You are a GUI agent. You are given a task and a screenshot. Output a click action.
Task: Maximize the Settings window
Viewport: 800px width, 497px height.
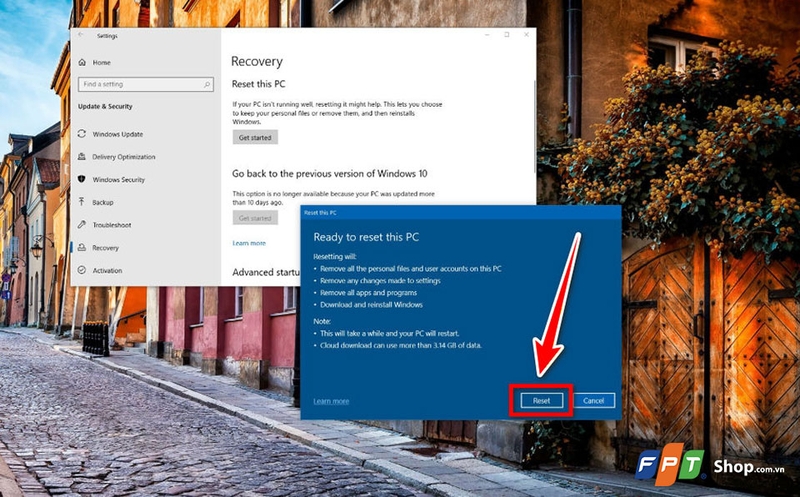pyautogui.click(x=507, y=35)
